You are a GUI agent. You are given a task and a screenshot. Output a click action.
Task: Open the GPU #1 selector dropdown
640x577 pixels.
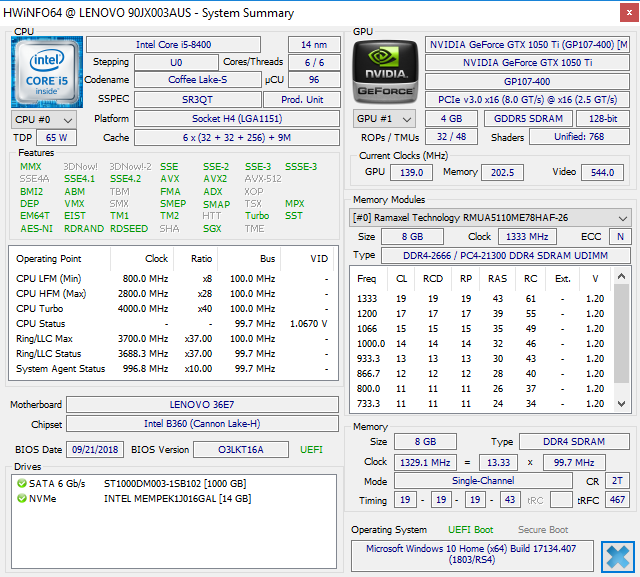[384, 119]
